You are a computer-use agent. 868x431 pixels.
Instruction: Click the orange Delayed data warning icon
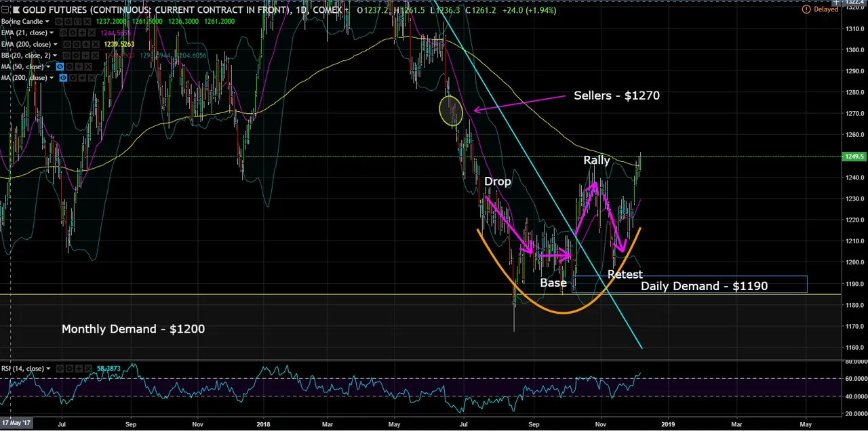coord(806,9)
